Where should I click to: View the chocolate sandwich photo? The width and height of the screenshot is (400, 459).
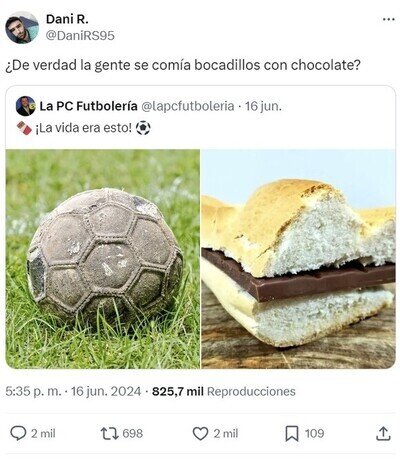pos(299,259)
